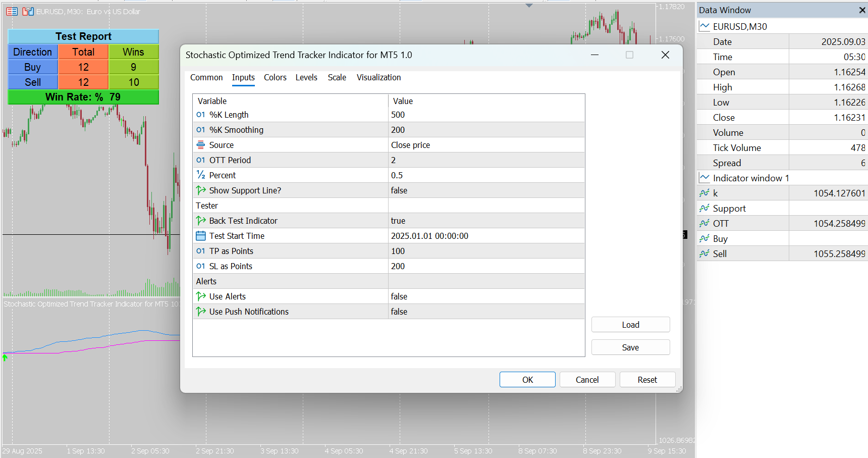The height and width of the screenshot is (458, 868).
Task: Edit the Percent value 0.5
Action: [x=486, y=175]
